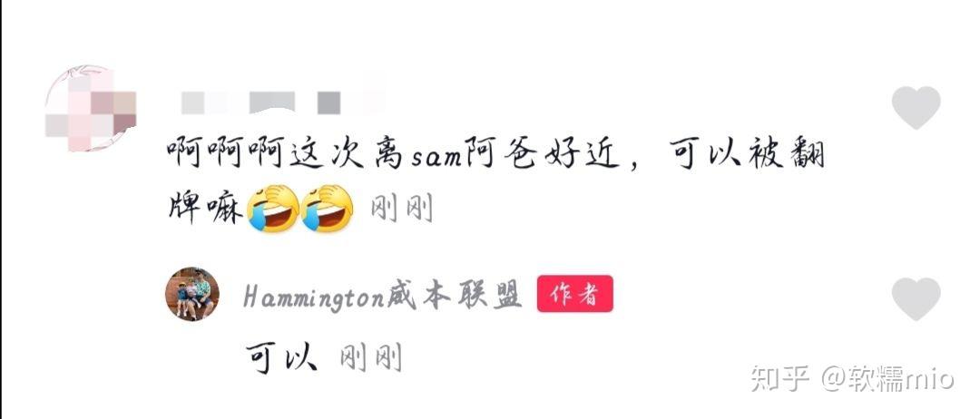Click the 牌嘛 text before the emojis

pyautogui.click(x=206, y=209)
